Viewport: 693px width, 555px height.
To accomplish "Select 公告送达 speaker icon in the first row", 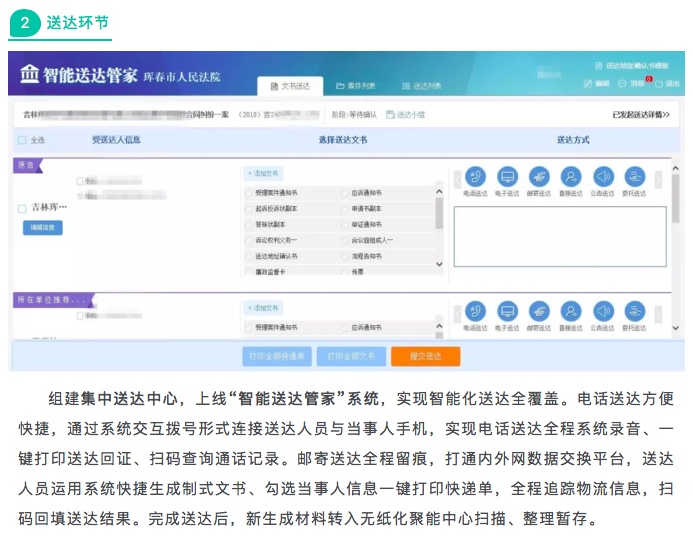I will (x=603, y=177).
